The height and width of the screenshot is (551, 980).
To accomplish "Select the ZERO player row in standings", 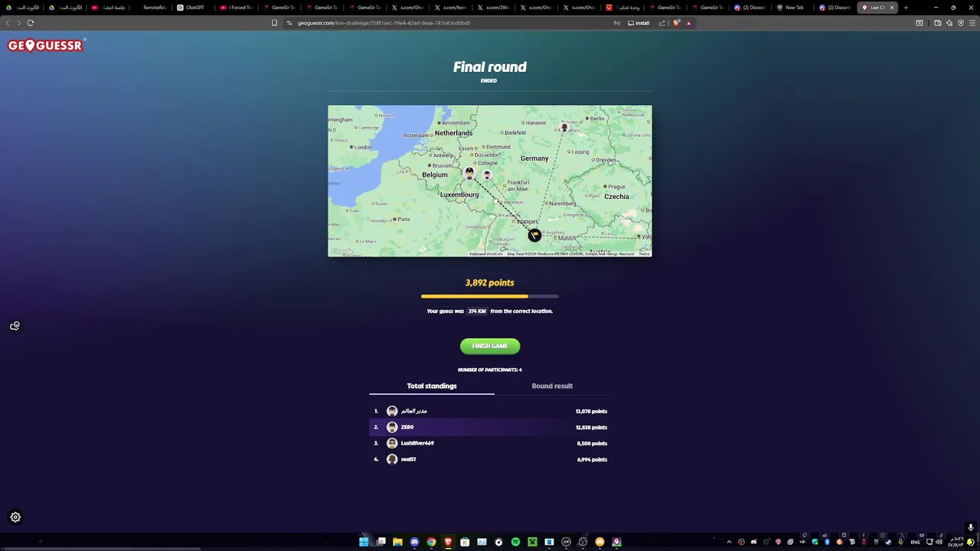I will pos(490,427).
